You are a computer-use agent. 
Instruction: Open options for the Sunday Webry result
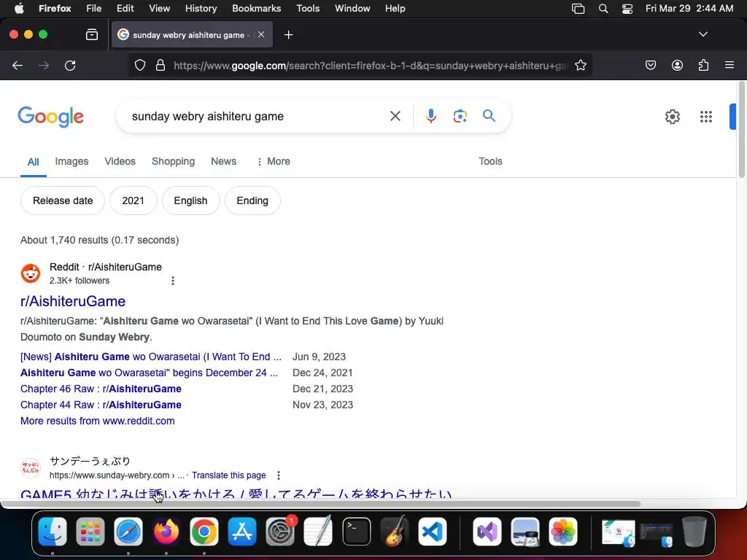point(278,475)
